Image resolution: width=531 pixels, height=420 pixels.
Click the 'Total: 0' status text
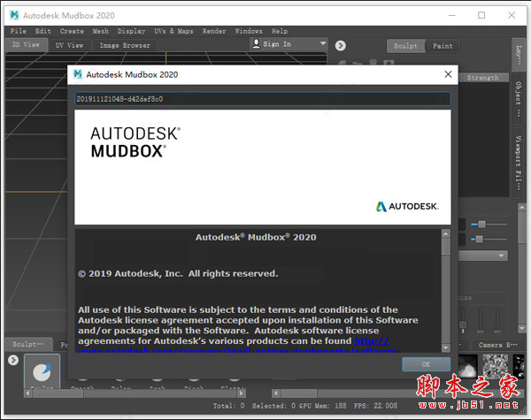[x=228, y=406]
